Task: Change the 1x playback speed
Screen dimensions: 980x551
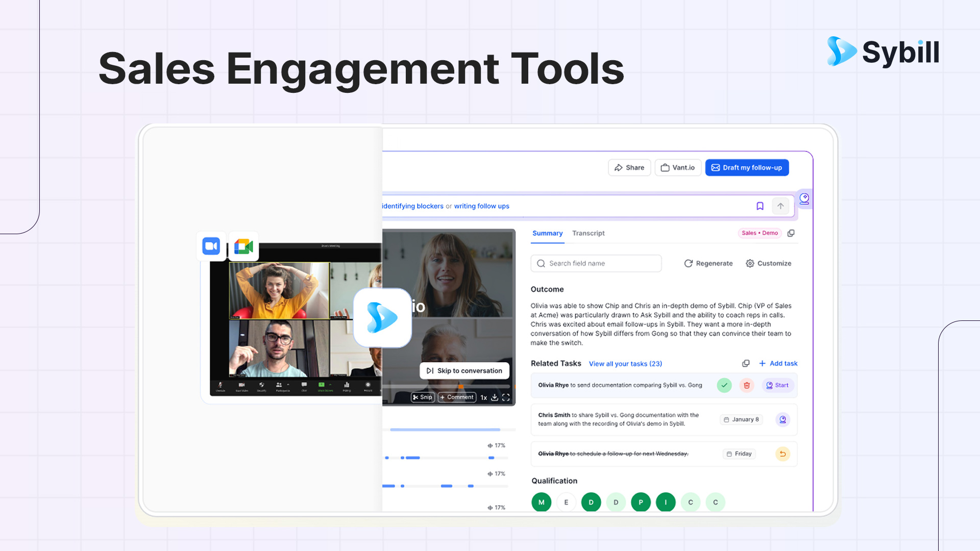Action: (483, 397)
